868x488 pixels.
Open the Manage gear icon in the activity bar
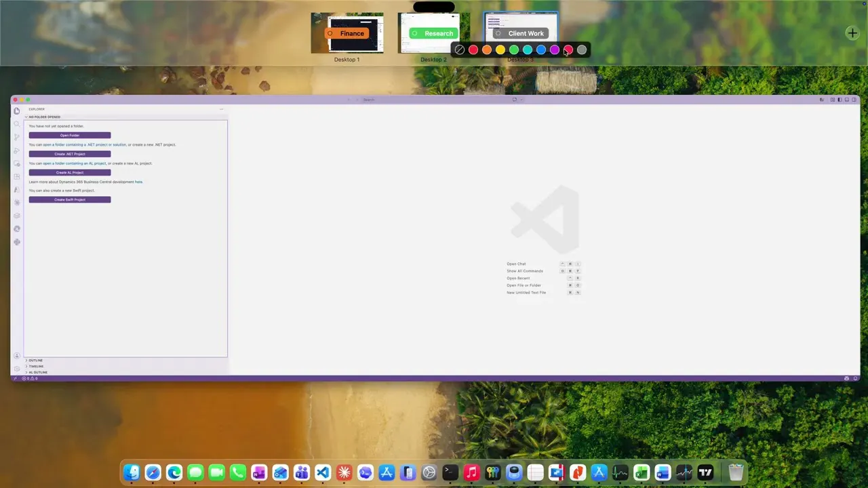[x=17, y=369]
